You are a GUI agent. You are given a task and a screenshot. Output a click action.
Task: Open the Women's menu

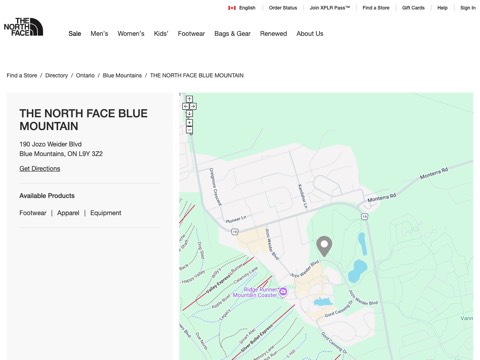131,34
